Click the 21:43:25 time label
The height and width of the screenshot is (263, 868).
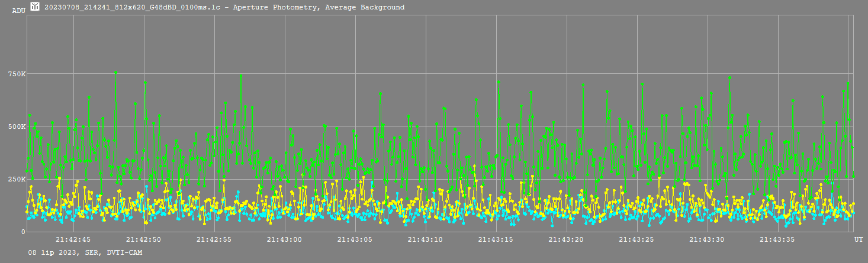637,239
